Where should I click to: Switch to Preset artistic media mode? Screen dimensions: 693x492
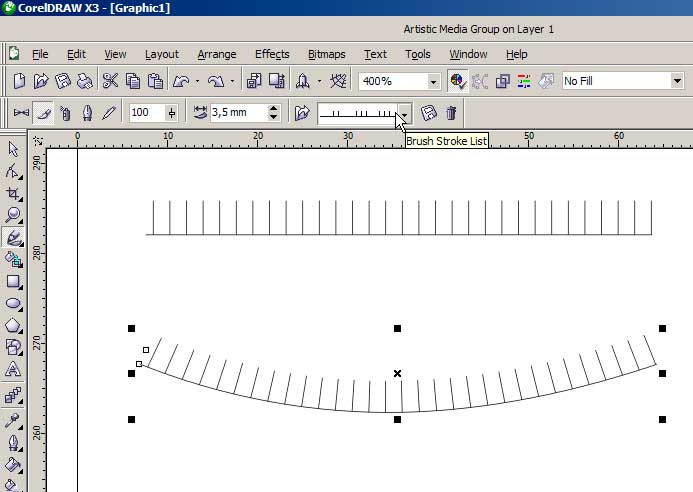[21, 113]
